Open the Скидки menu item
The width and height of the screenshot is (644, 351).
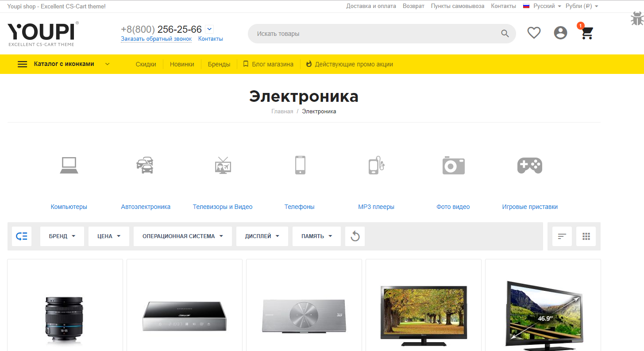click(x=146, y=64)
